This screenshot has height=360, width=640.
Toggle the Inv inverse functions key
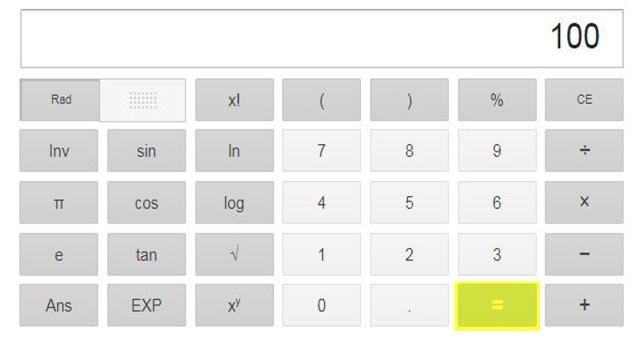tap(59, 151)
